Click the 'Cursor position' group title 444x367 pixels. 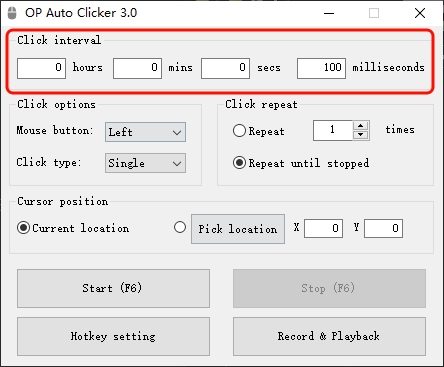pyautogui.click(x=63, y=202)
